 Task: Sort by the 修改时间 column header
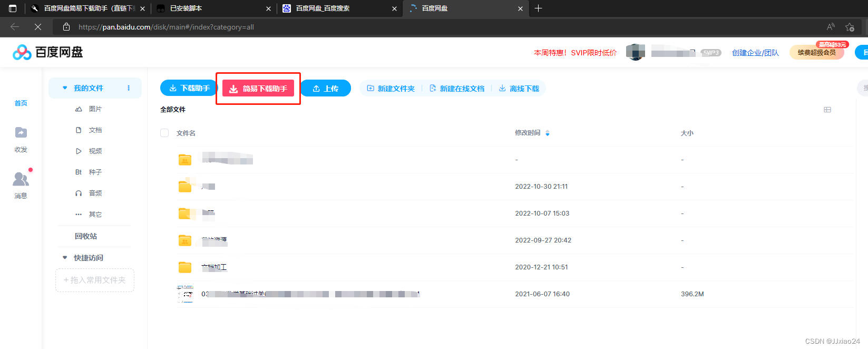tap(528, 133)
